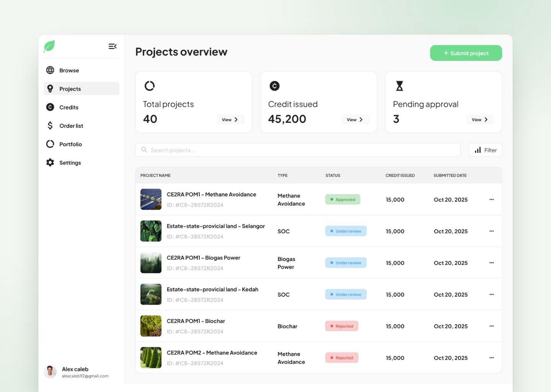Image resolution: width=551 pixels, height=392 pixels.
Task: Go to Credits in the sidebar
Action: click(x=82, y=107)
